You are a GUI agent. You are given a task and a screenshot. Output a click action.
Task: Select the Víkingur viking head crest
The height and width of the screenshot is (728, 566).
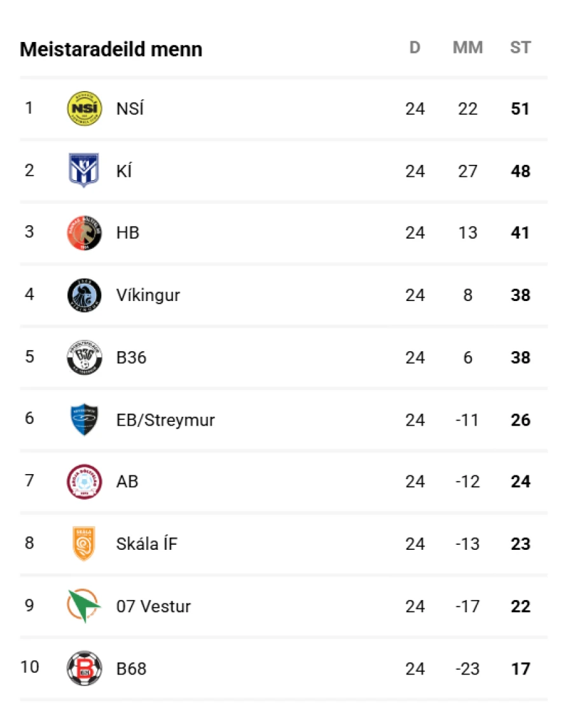click(85, 295)
